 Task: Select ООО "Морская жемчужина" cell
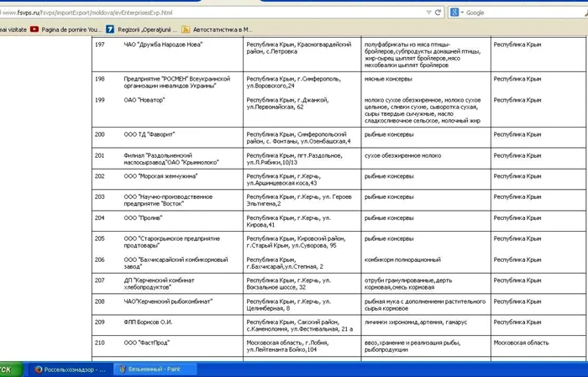tap(160, 175)
